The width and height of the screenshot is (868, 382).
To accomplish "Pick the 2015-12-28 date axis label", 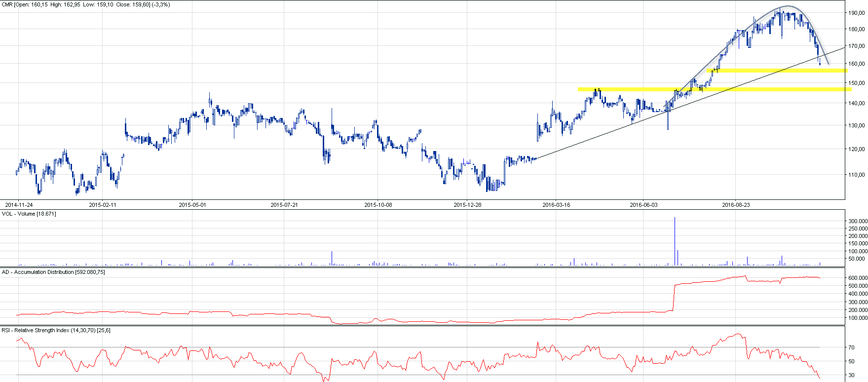I will tap(467, 205).
